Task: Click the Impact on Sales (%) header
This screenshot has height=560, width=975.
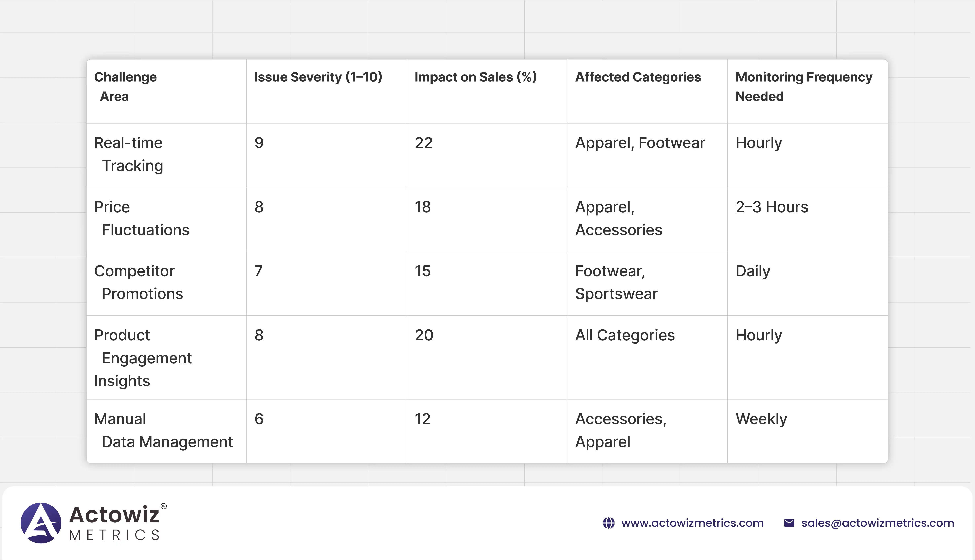Action: [x=475, y=77]
